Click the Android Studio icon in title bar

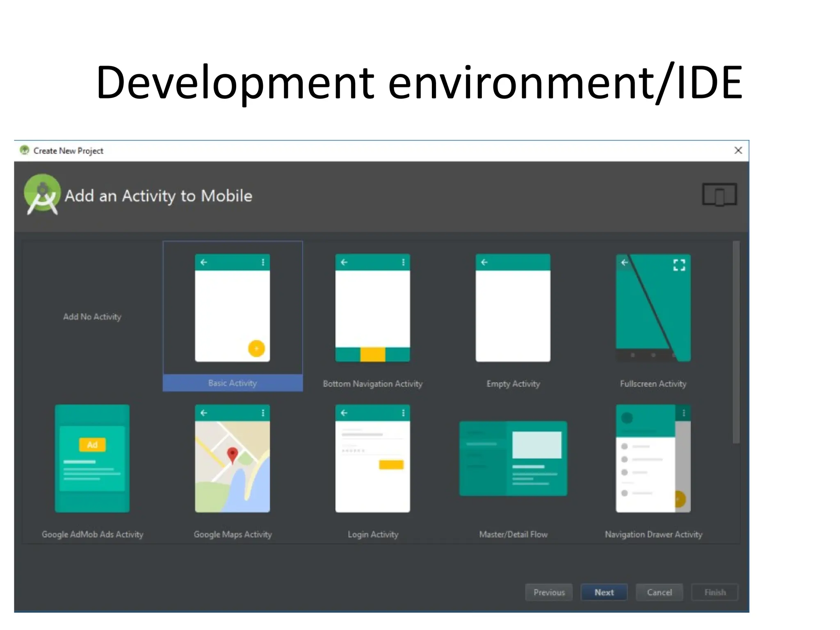25,150
